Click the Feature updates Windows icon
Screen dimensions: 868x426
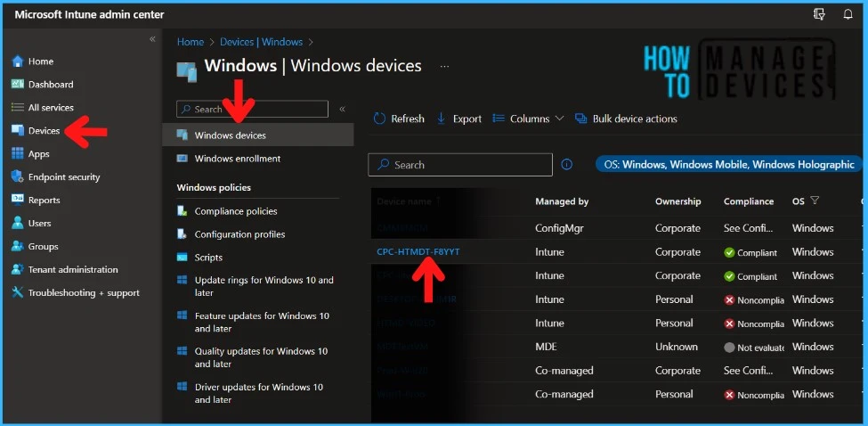182,315
